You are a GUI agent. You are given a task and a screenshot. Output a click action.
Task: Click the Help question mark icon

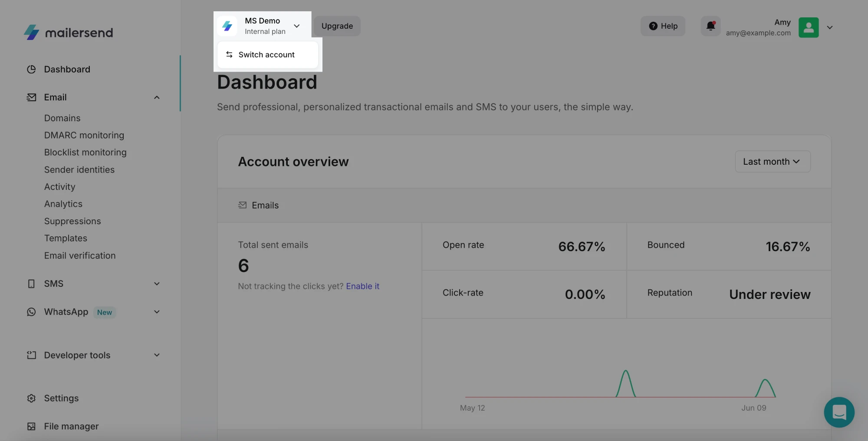pos(653,26)
